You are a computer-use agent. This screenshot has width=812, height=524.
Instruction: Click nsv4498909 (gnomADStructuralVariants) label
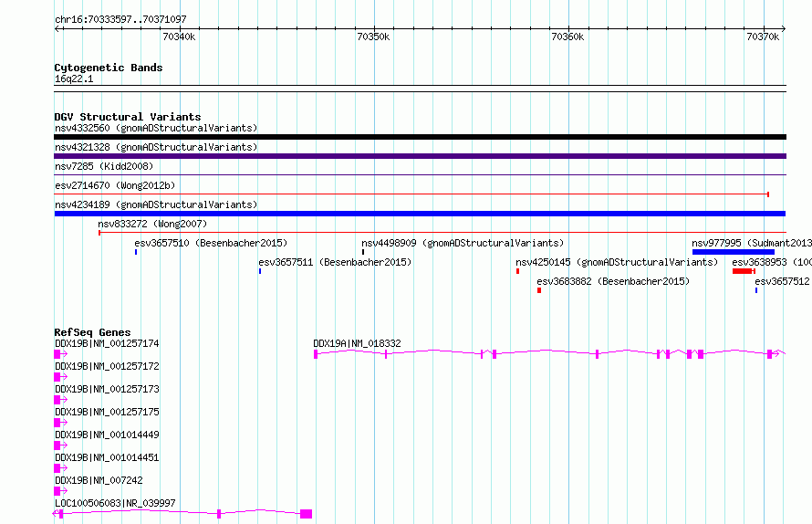click(x=463, y=243)
